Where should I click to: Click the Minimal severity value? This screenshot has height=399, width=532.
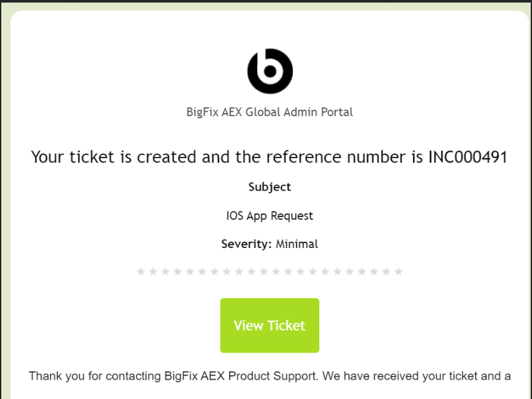pyautogui.click(x=297, y=244)
